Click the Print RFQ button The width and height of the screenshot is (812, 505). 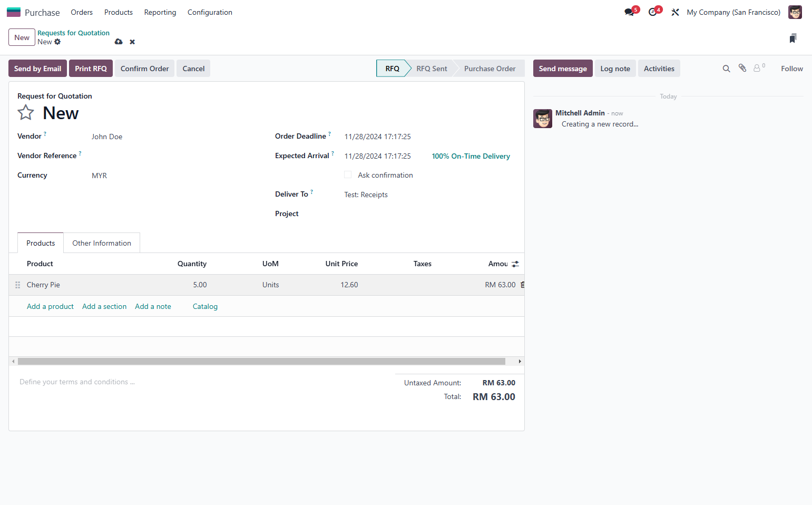point(91,69)
